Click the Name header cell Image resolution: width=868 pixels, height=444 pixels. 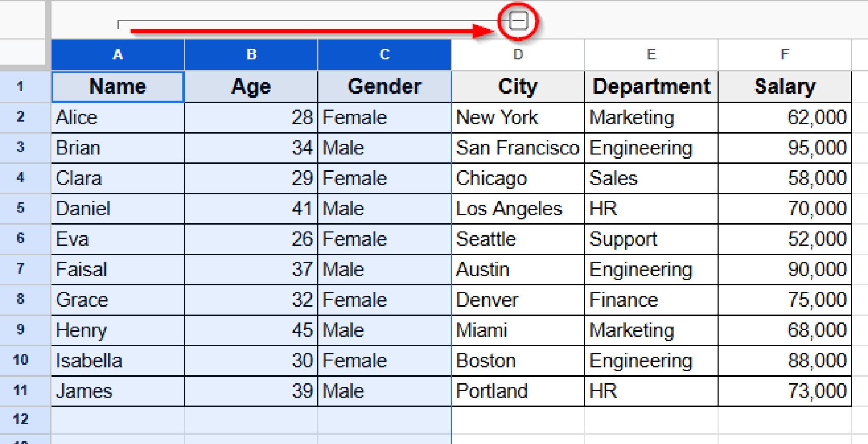coord(117,87)
